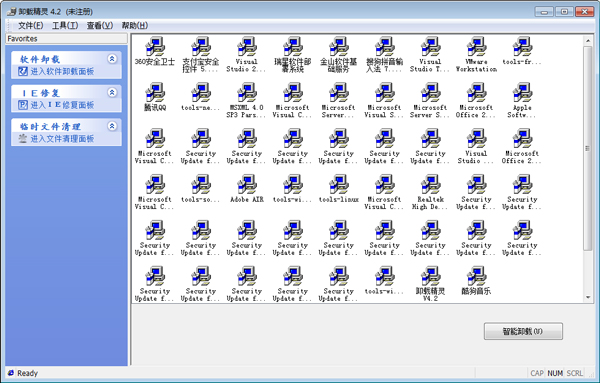Select the 360安全卫士 program icon
This screenshot has width=600, height=383.
point(155,47)
